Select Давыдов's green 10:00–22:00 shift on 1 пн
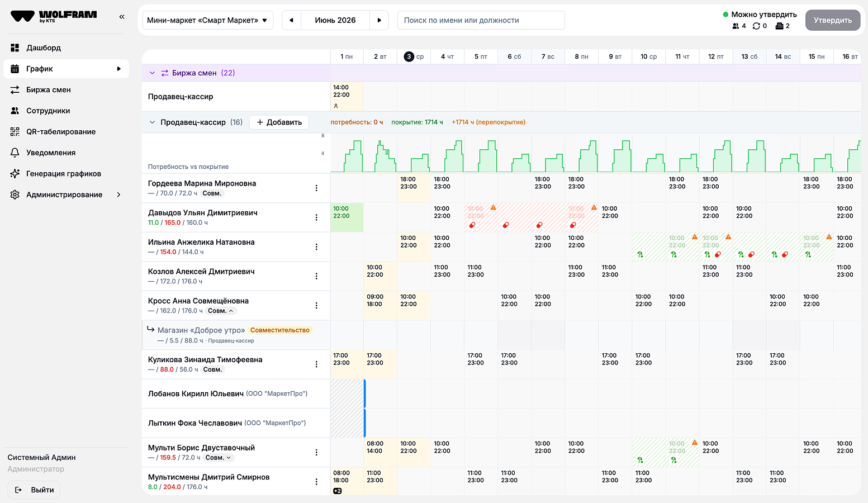The width and height of the screenshot is (868, 503). (347, 217)
